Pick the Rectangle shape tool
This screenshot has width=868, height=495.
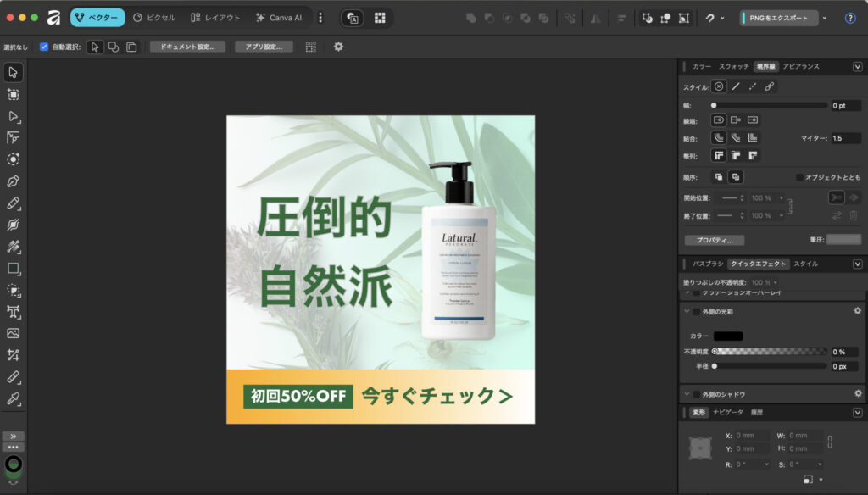[x=14, y=269]
